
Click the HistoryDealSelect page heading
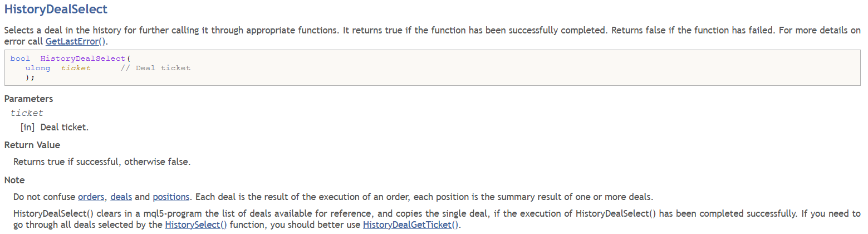pos(56,9)
